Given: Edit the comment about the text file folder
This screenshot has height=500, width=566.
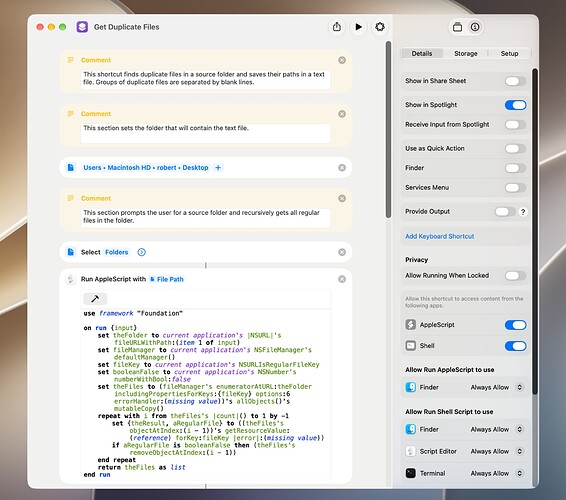Looking at the screenshot, I should (205, 133).
